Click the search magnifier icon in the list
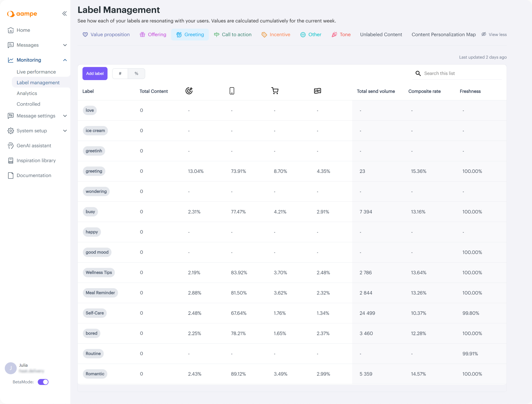The height and width of the screenshot is (404, 532). [418, 73]
